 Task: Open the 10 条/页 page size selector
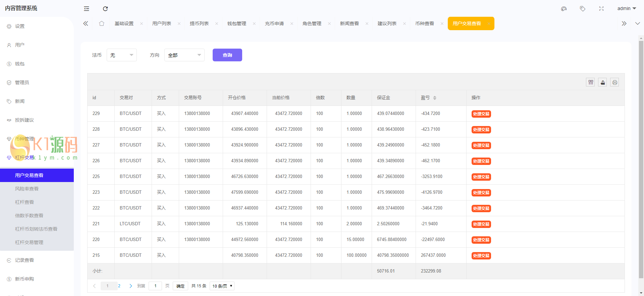222,286
